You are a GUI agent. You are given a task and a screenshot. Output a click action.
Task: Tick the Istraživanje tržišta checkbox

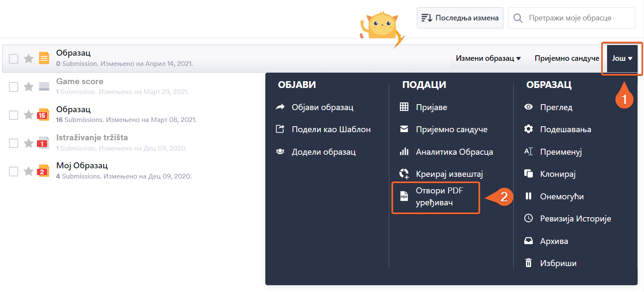pos(14,143)
